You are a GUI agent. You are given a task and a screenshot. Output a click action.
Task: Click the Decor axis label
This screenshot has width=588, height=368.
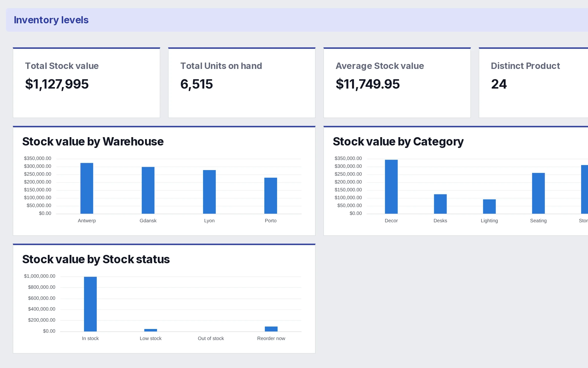tap(391, 221)
